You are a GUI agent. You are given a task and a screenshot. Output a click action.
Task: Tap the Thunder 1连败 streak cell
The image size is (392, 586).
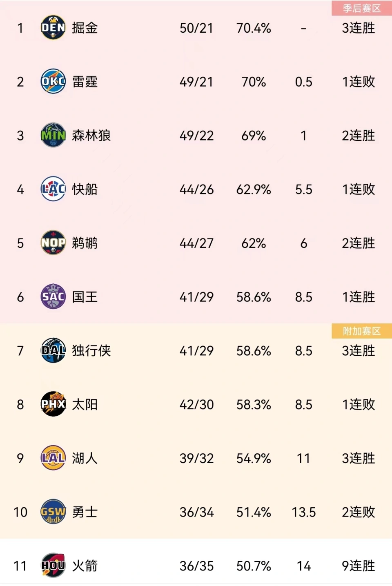click(359, 82)
